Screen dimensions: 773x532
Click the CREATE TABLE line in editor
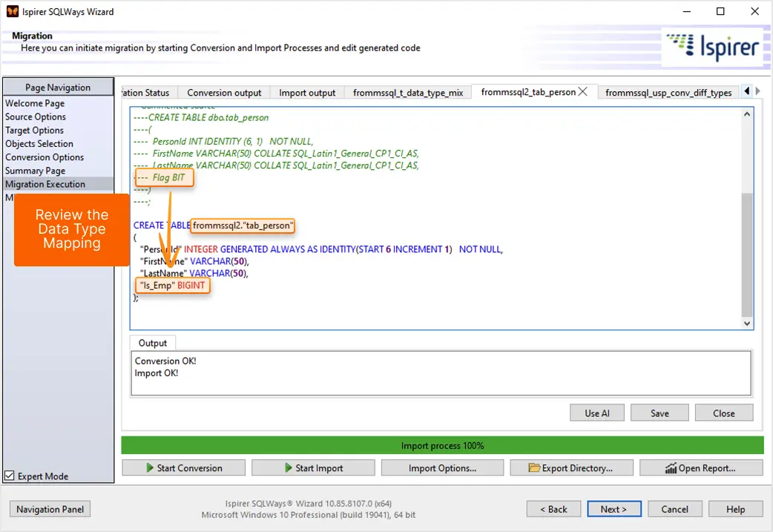click(214, 226)
